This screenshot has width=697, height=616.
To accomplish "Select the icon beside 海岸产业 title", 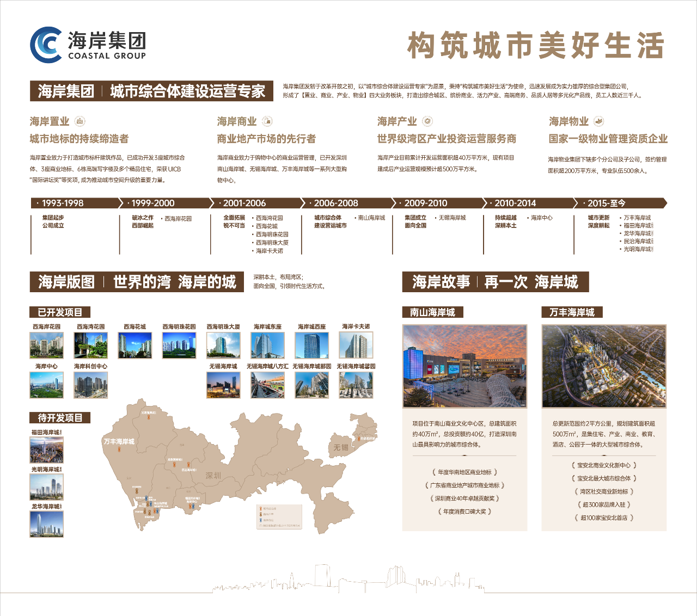I will (427, 121).
